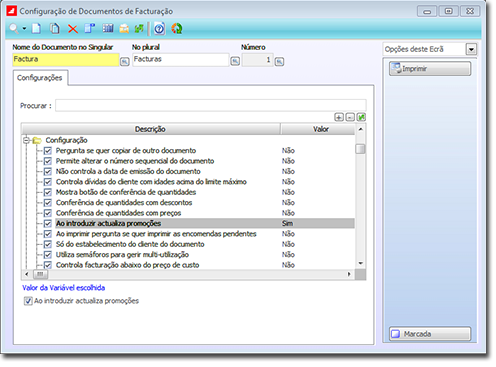Toggle checkbox for Controla facturação abaixo do preço de custo
The width and height of the screenshot is (496, 367).
point(48,265)
